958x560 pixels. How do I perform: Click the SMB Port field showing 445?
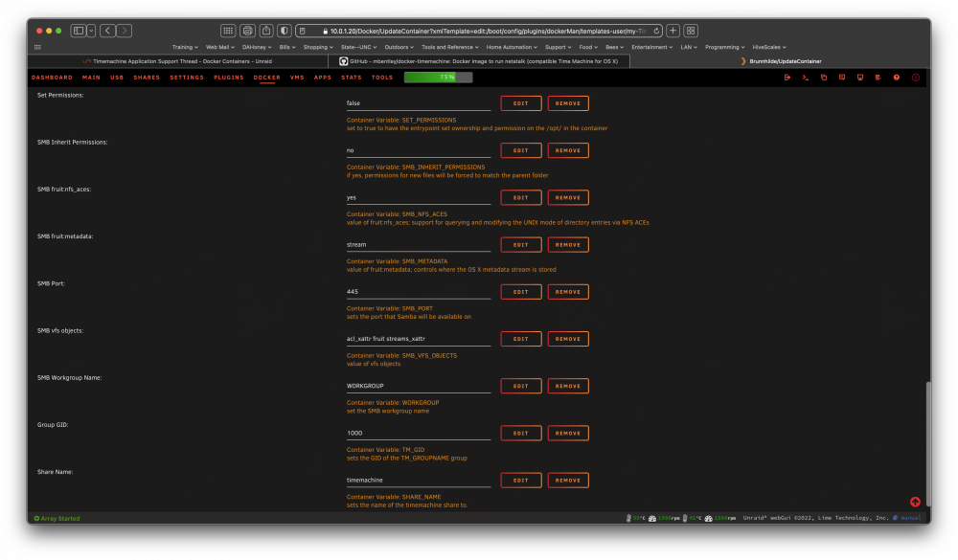419,292
